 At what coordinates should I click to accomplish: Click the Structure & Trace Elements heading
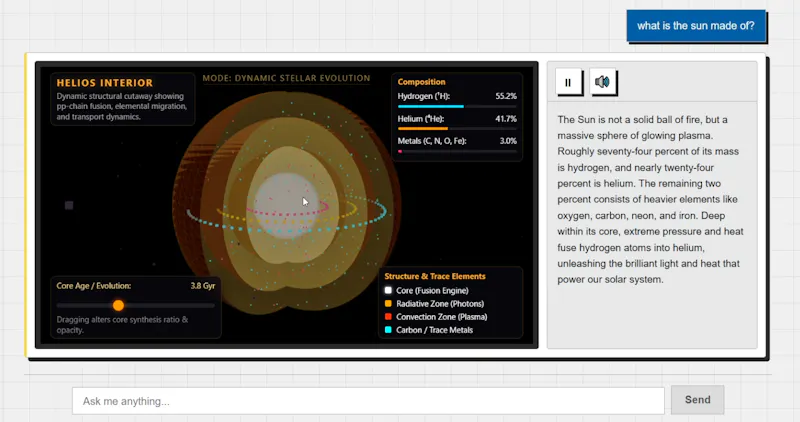point(435,276)
